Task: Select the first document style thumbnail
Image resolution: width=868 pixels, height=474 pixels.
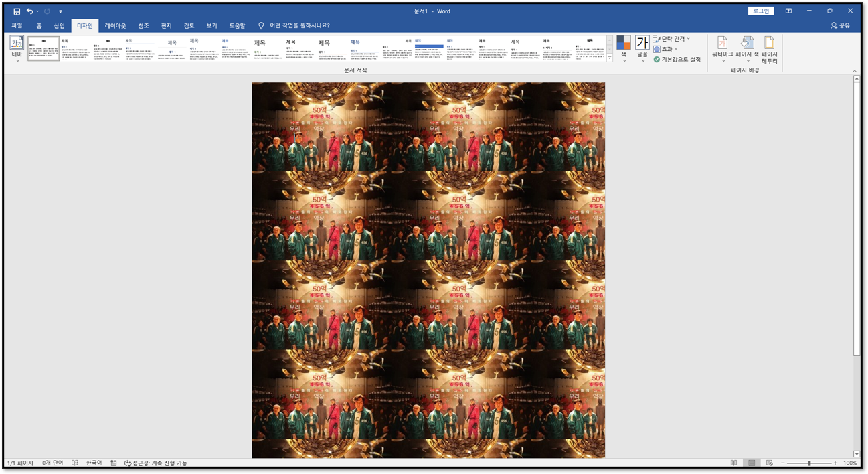Action: pyautogui.click(x=44, y=49)
